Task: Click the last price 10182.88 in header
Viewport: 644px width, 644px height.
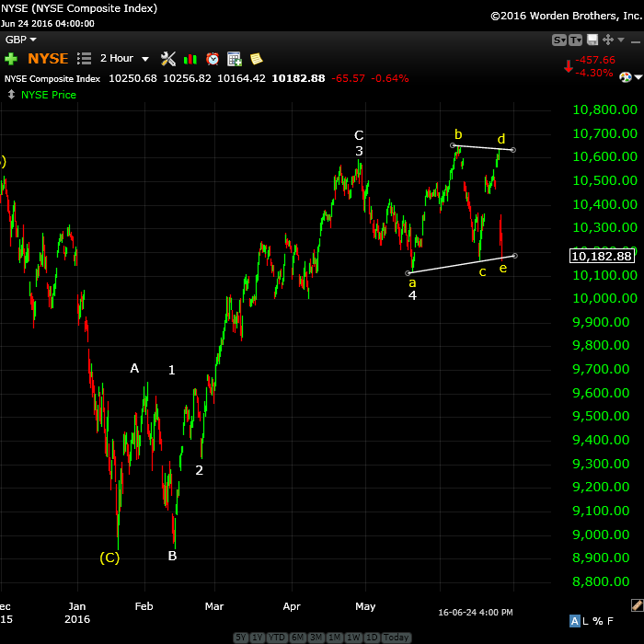Action: tap(298, 78)
